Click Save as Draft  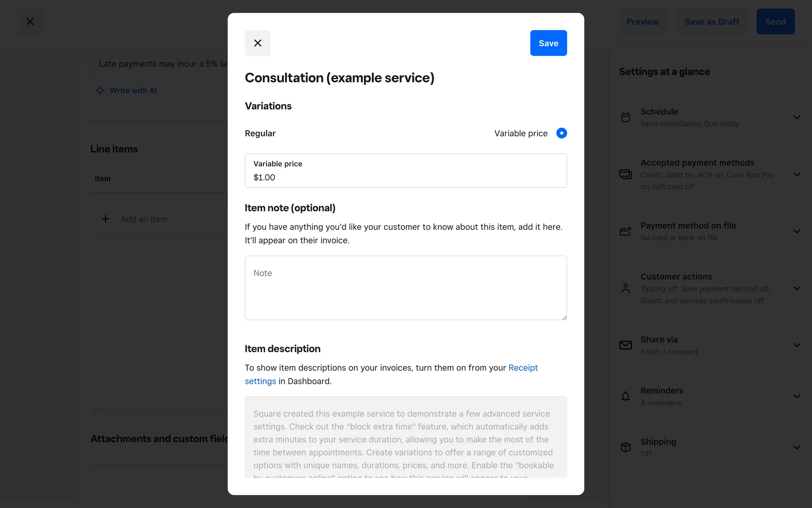click(x=712, y=22)
